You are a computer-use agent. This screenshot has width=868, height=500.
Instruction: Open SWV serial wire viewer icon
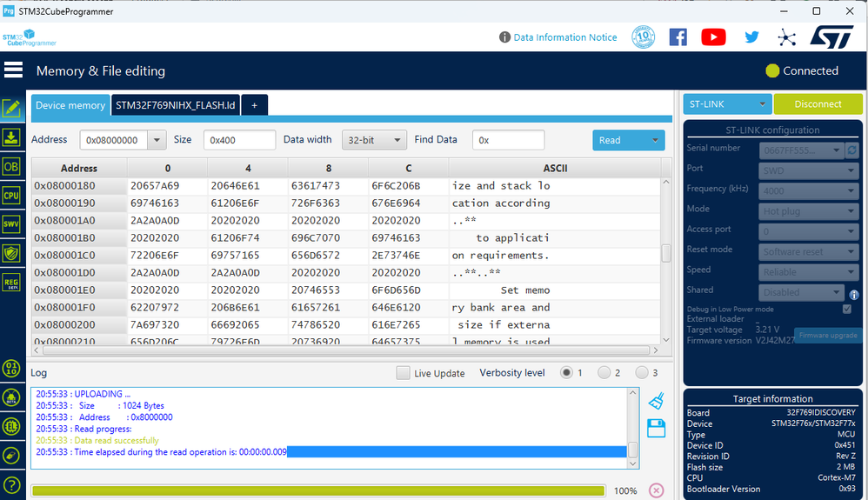tap(11, 224)
